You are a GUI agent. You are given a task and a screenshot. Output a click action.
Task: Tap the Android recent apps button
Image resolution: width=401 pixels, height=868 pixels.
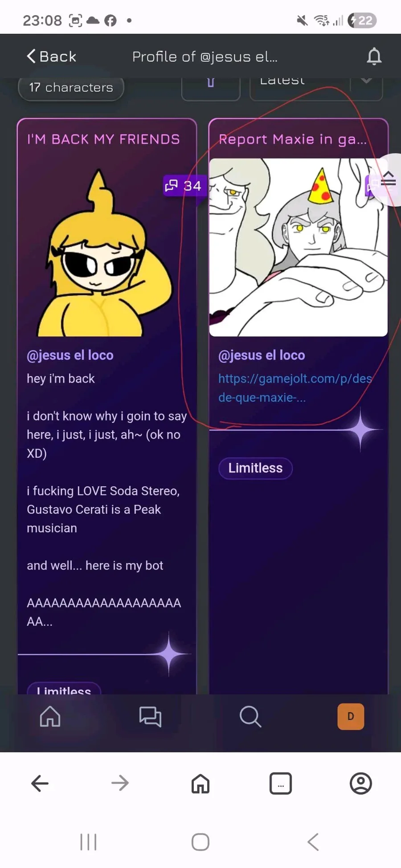pyautogui.click(x=88, y=842)
